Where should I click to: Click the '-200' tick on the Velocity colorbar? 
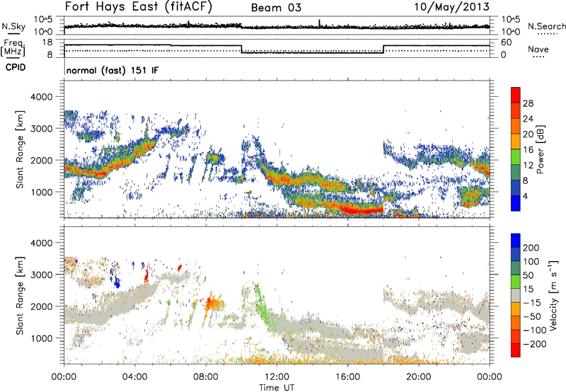[535, 344]
